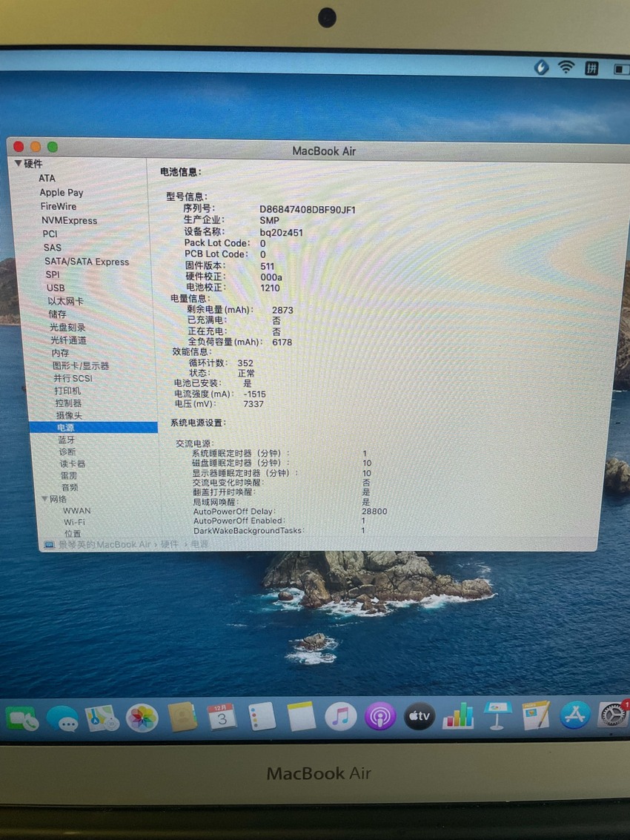This screenshot has height=840, width=630.
Task: Select ATA in the hardware list
Action: tap(47, 178)
